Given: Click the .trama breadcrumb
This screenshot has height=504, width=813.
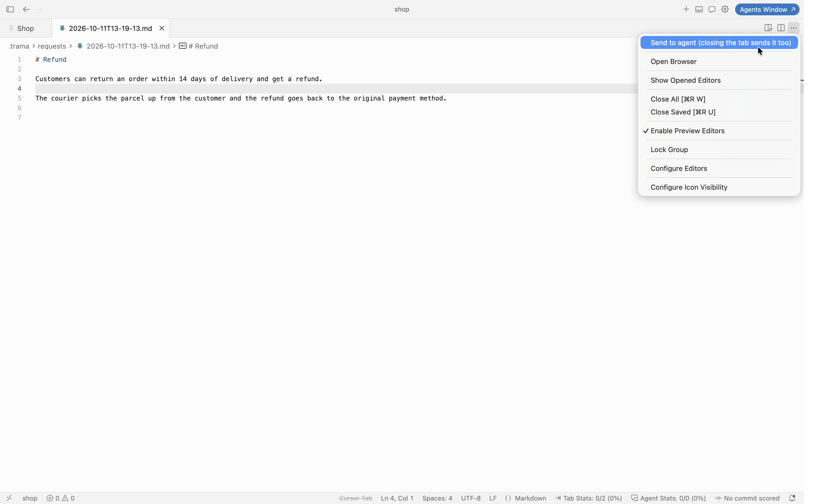Looking at the screenshot, I should click(19, 46).
